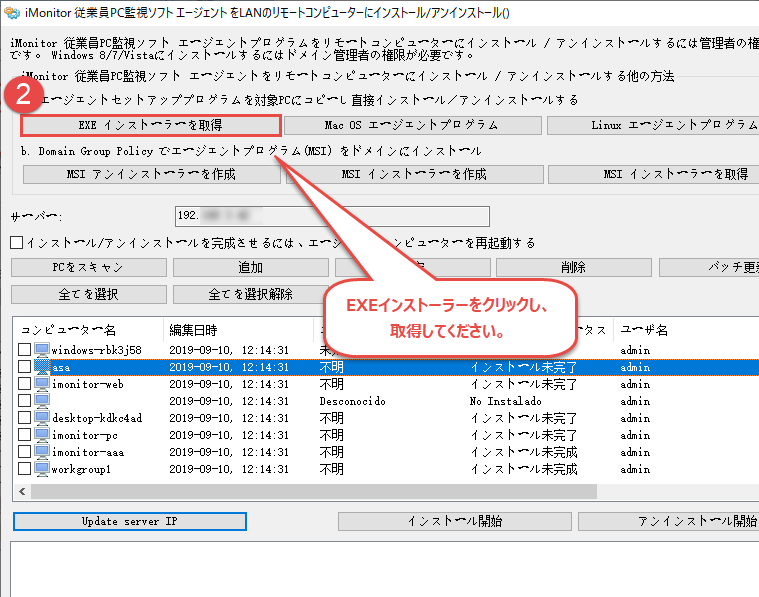Click the Update server IP button

click(x=130, y=521)
